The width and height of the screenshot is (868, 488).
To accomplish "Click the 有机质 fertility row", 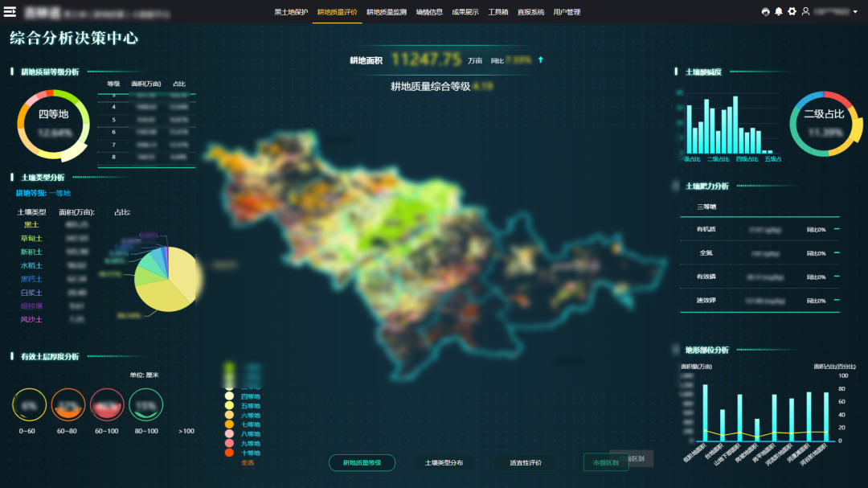I will (x=759, y=229).
